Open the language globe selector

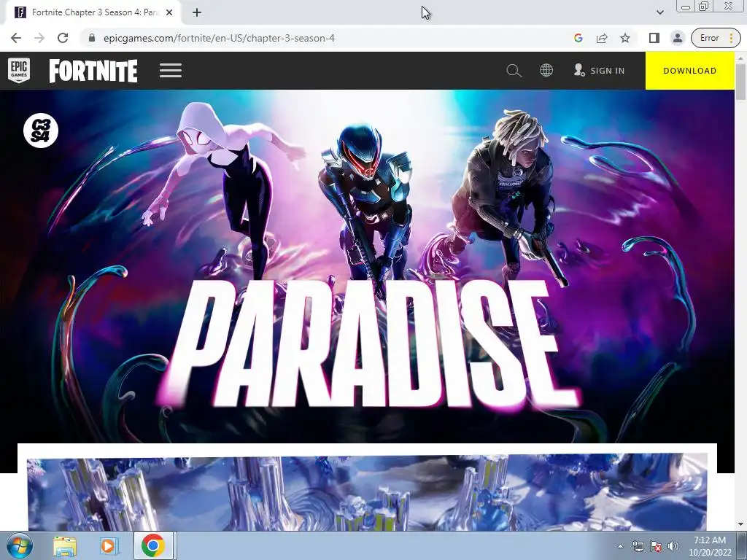coord(546,71)
